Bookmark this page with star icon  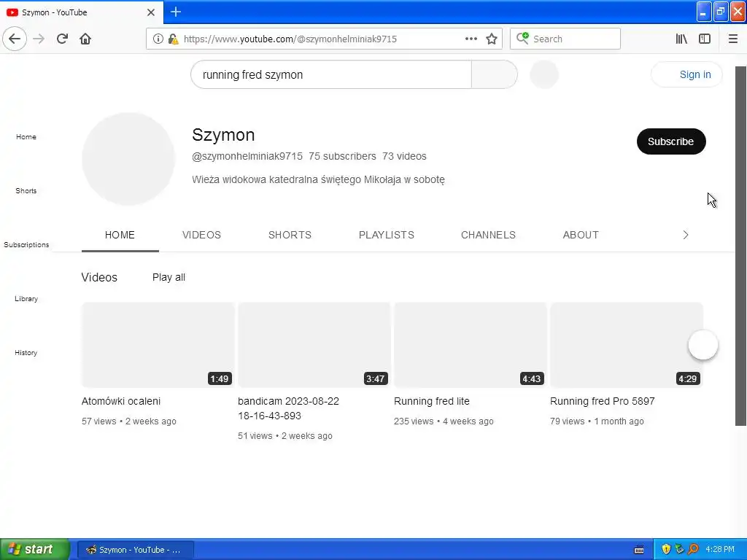(x=492, y=39)
